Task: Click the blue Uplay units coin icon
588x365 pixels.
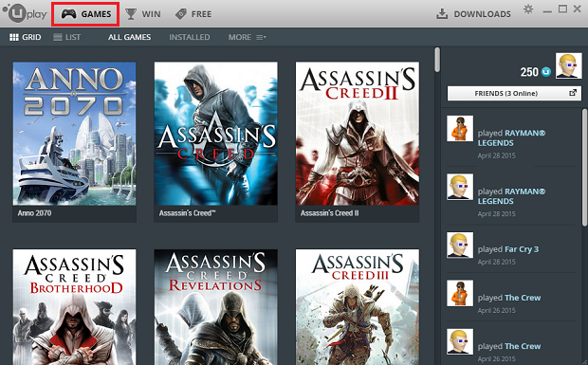Action: (x=546, y=71)
